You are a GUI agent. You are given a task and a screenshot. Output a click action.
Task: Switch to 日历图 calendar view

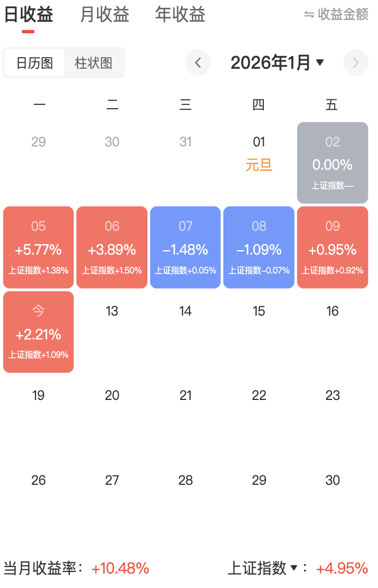(34, 63)
